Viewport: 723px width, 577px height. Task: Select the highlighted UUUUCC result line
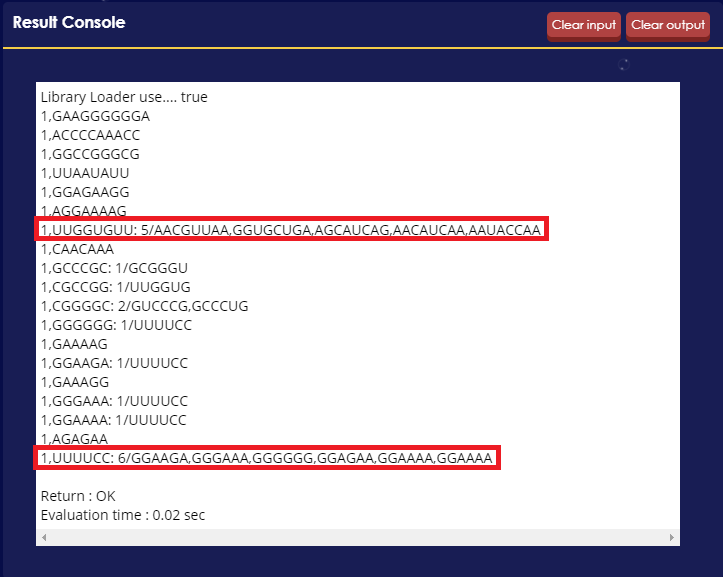pos(267,458)
